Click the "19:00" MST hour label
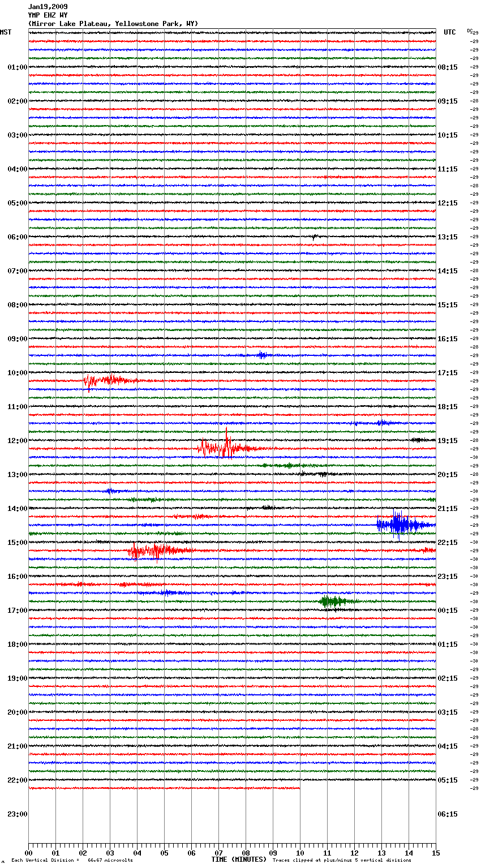The image size is (481, 868). coord(18,678)
